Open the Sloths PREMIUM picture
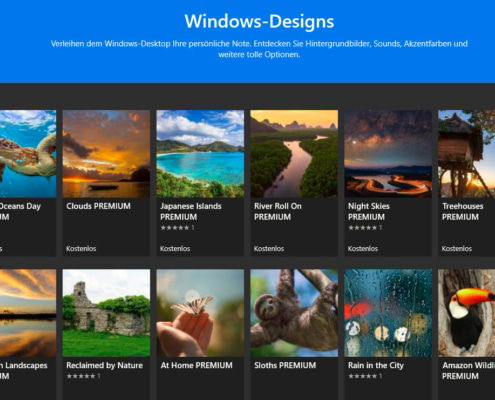The width and height of the screenshot is (495, 400). (x=294, y=313)
